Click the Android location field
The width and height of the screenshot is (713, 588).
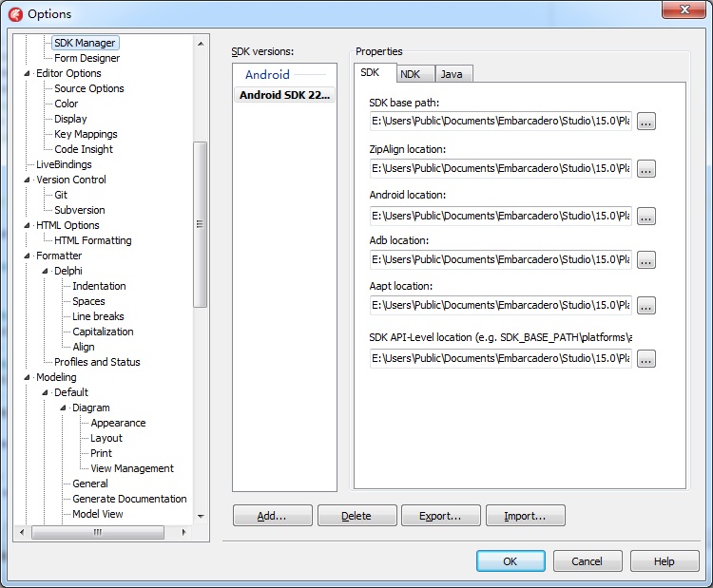click(501, 217)
